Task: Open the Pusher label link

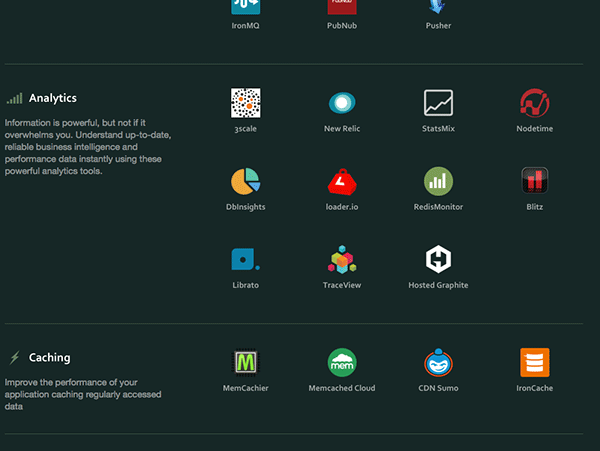Action: tap(438, 26)
